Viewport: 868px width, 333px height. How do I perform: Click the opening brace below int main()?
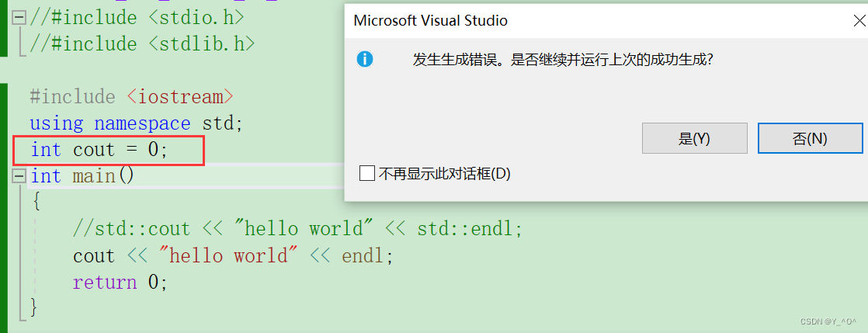coord(36,203)
